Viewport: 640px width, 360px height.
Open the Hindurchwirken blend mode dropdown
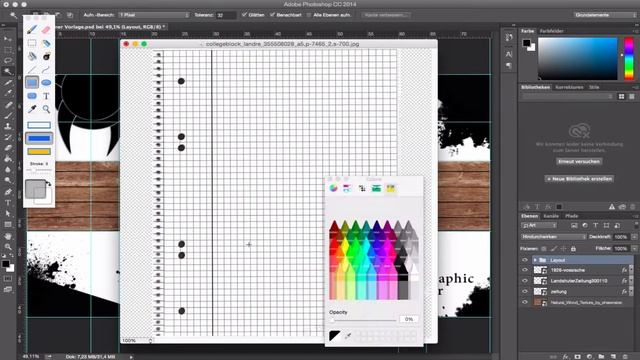554,237
